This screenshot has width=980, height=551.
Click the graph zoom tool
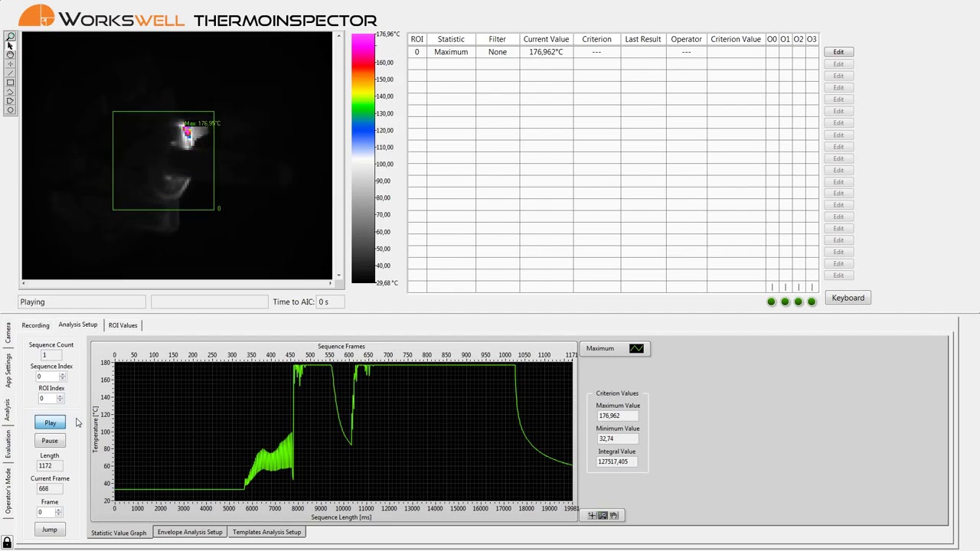click(x=603, y=515)
